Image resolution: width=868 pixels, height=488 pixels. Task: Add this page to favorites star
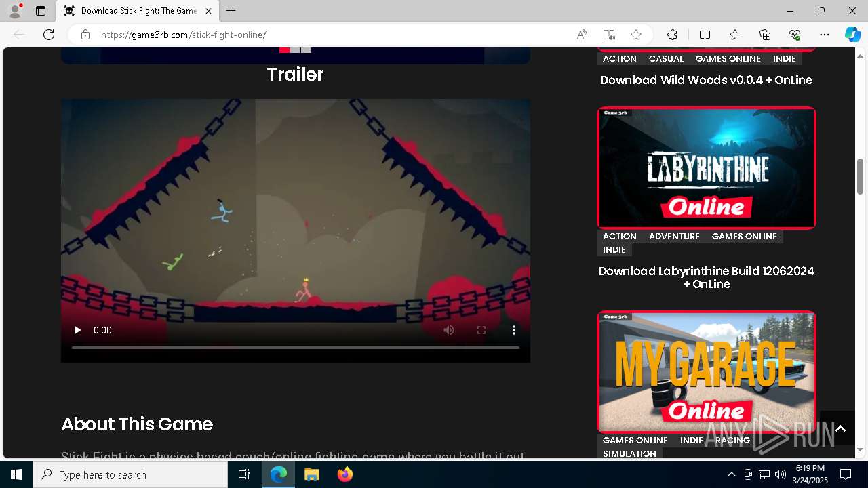click(x=636, y=35)
